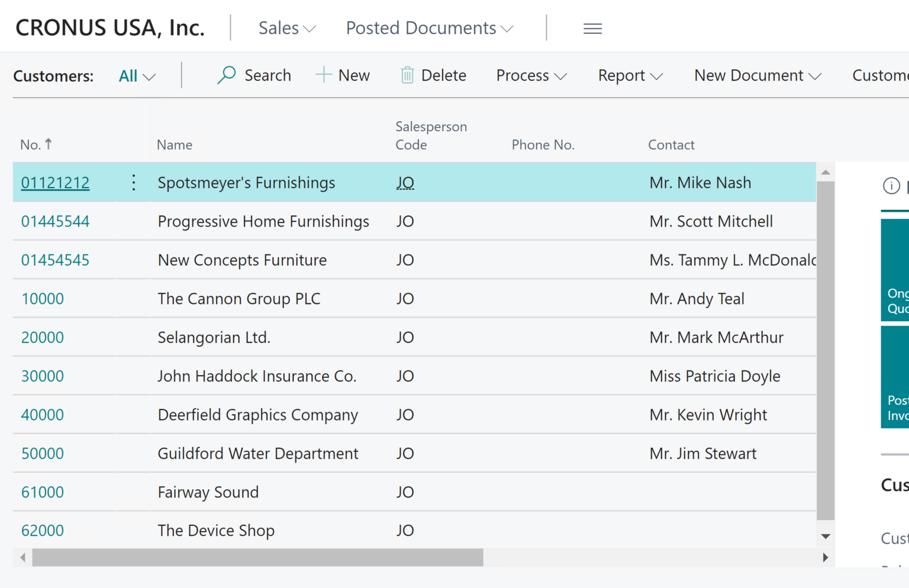Click the down arrow on vertical scrollbar
Screen dimensions: 909x588
825,535
